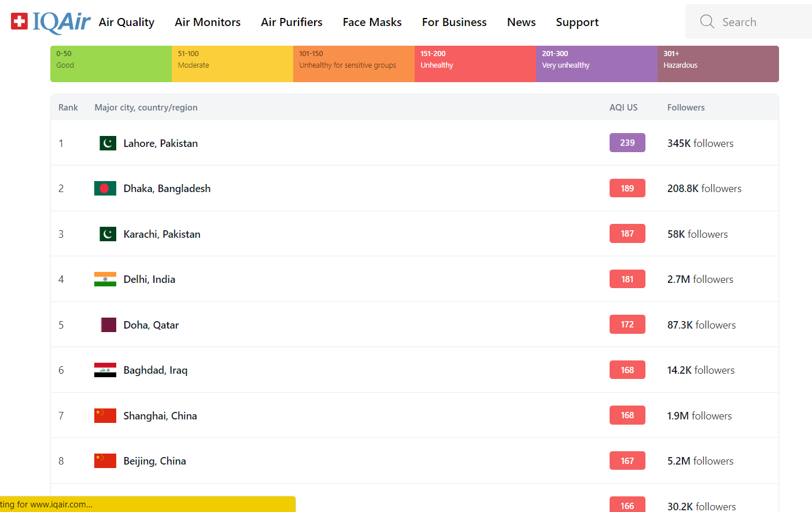Click the Bangladesh flag icon

pyautogui.click(x=105, y=189)
